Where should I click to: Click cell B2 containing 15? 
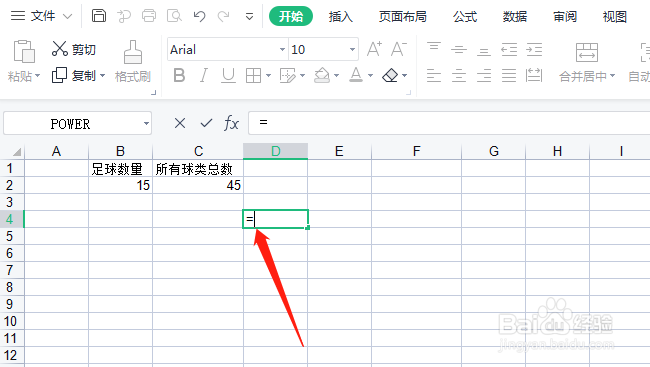point(120,185)
